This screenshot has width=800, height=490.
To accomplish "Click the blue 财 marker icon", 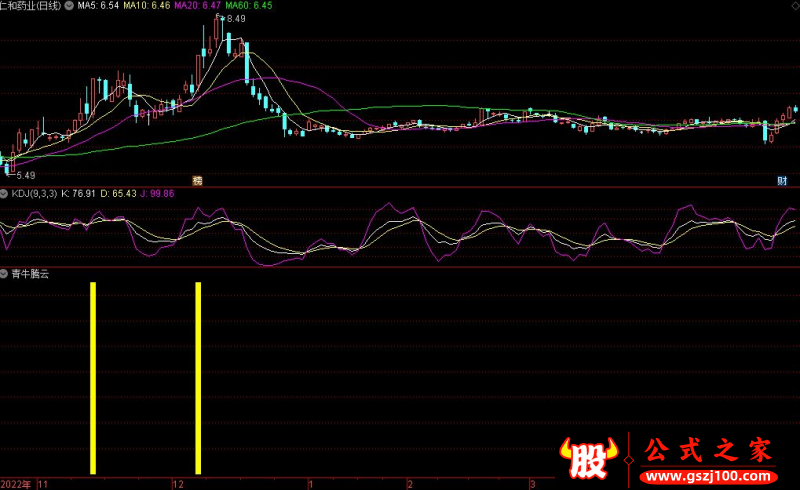I will [782, 181].
